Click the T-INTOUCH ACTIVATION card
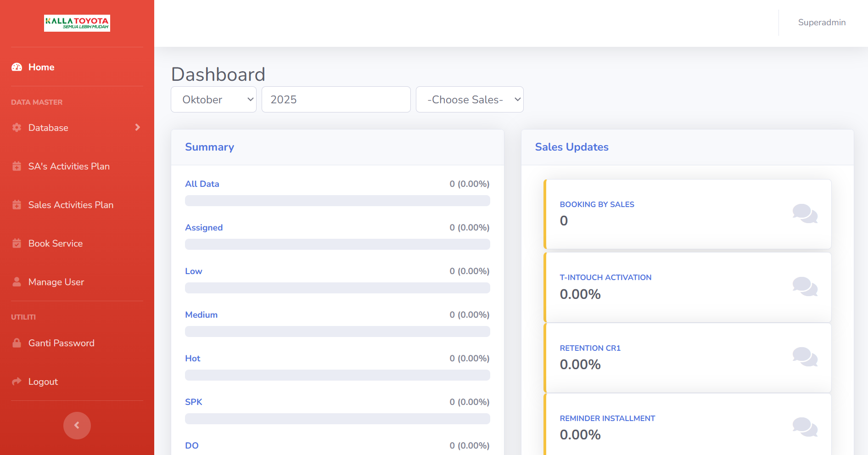This screenshot has height=455, width=868. click(687, 287)
